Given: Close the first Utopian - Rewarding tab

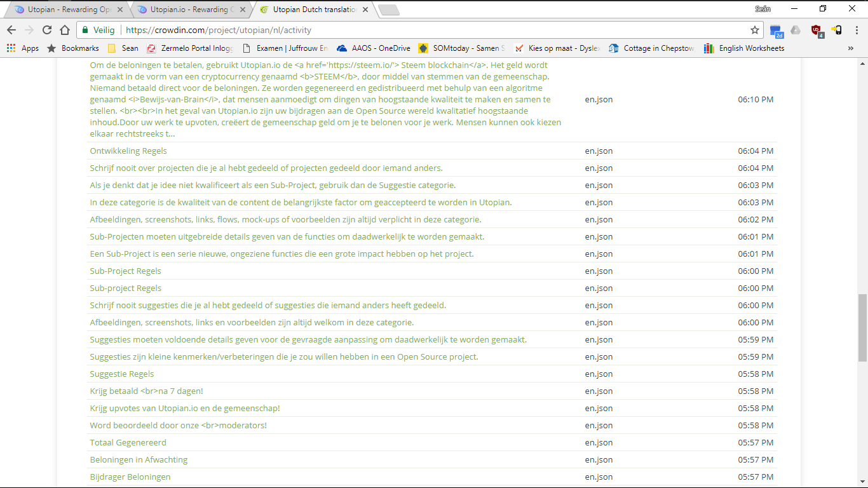Looking at the screenshot, I should coord(120,10).
